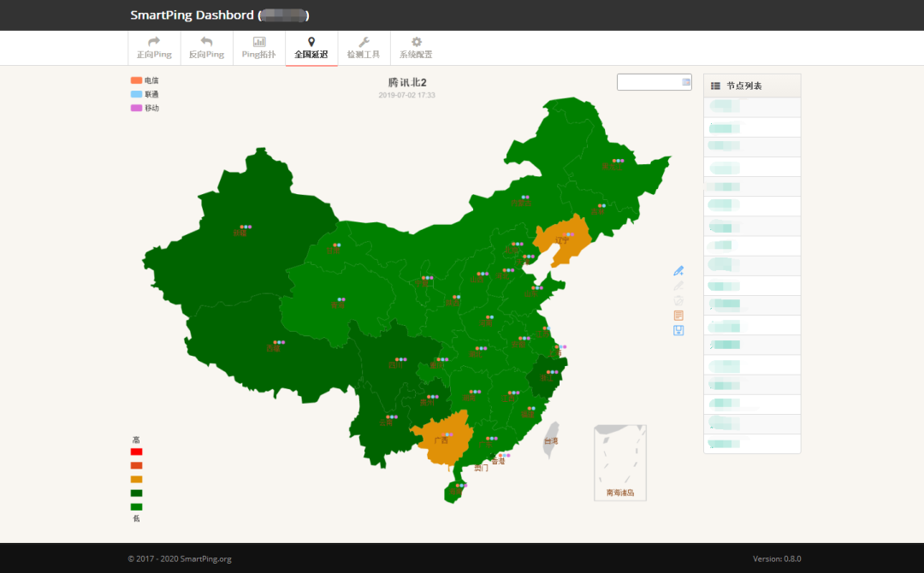The width and height of the screenshot is (924, 573).
Task: Click the orange data view document icon
Action: (x=678, y=316)
